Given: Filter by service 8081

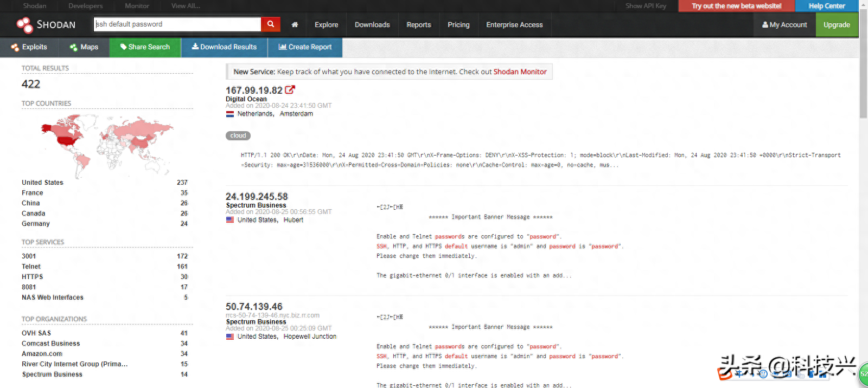Looking at the screenshot, I should 29,287.
